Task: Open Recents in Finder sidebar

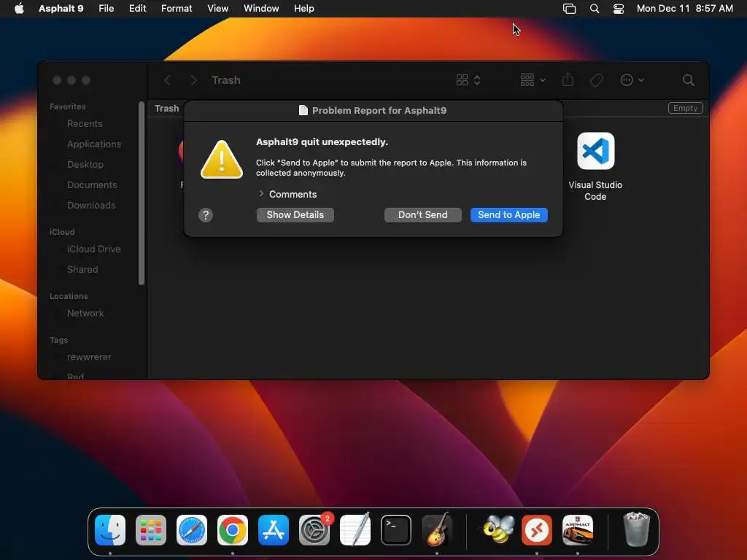Action: pos(85,124)
